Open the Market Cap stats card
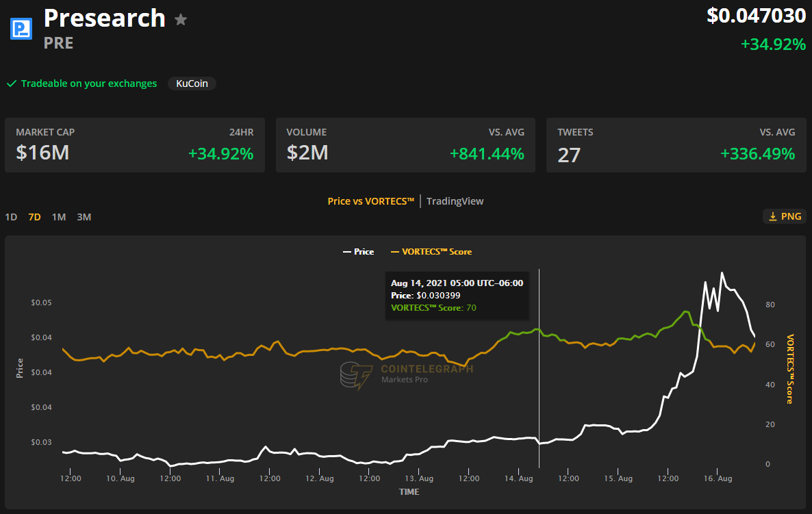 (x=135, y=145)
